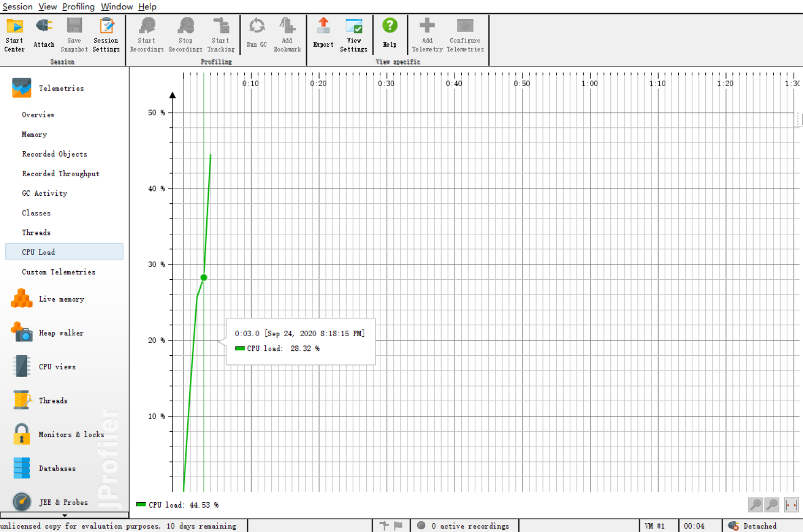Image resolution: width=803 pixels, height=532 pixels.
Task: Click the graph's right edge handle
Action: (798, 119)
